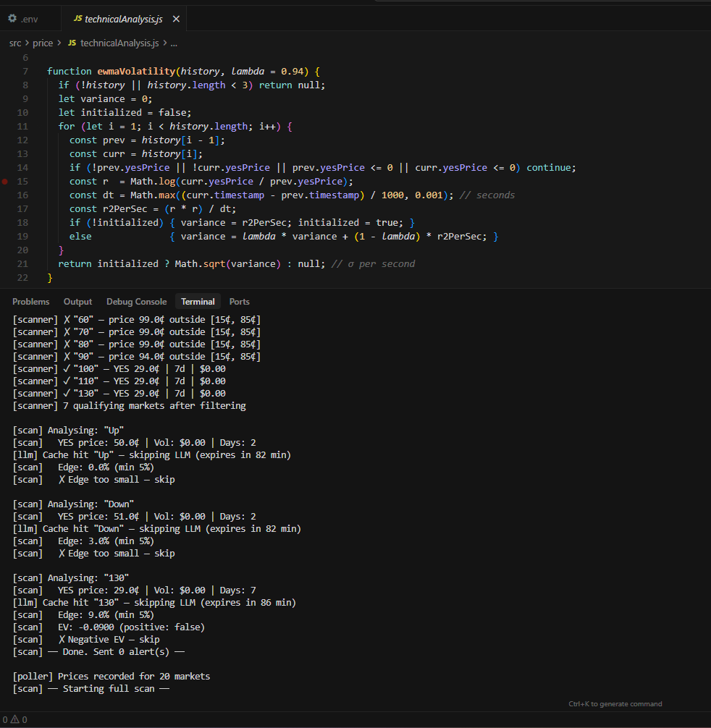Switch to the .env editor tab

pos(23,19)
